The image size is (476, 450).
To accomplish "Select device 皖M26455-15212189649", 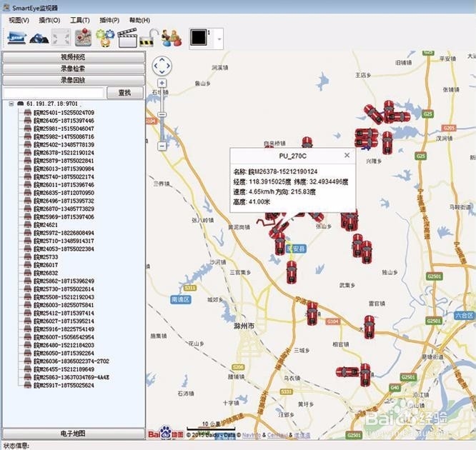I will coord(64,369).
